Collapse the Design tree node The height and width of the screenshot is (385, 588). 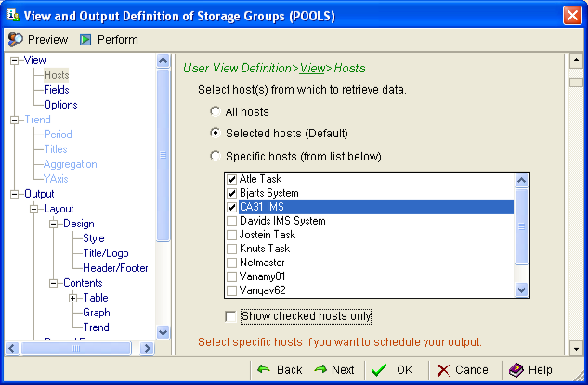(53, 224)
